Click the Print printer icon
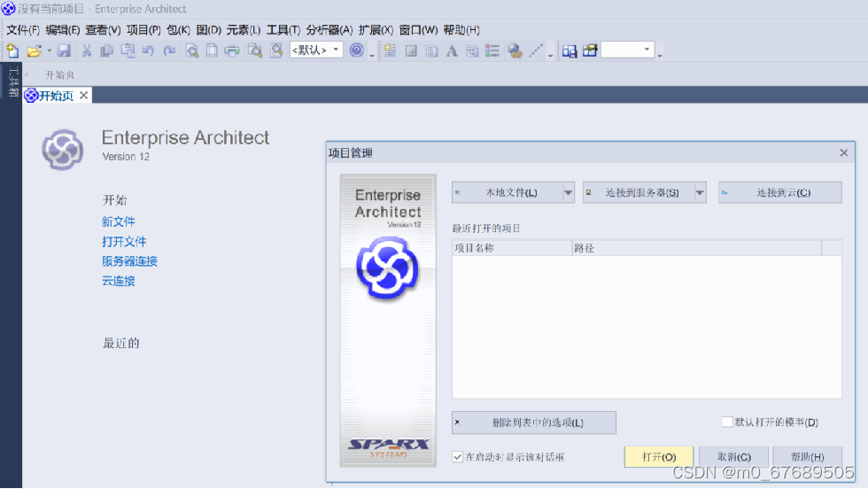Viewport: 868px width, 489px height. pos(232,51)
